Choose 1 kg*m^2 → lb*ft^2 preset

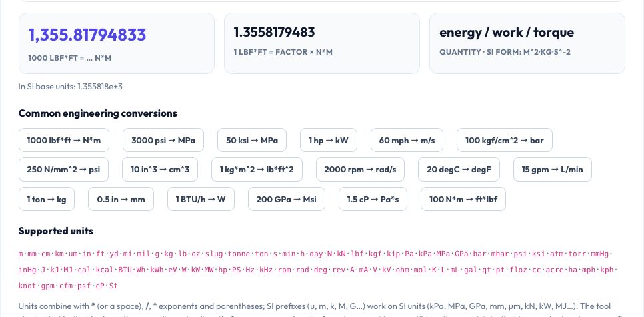257,169
